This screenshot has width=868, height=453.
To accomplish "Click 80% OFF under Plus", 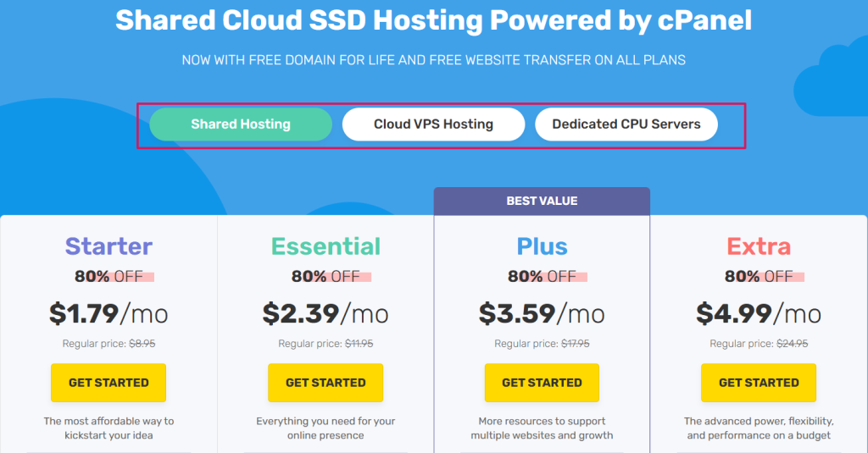I will [542, 276].
